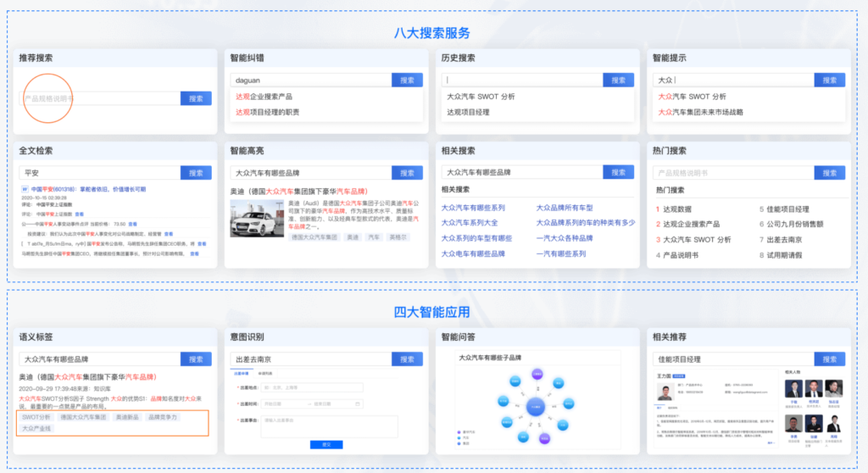Choose history entry 大众汽车 SWOT 分析
This screenshot has width=868, height=473.
coord(481,97)
